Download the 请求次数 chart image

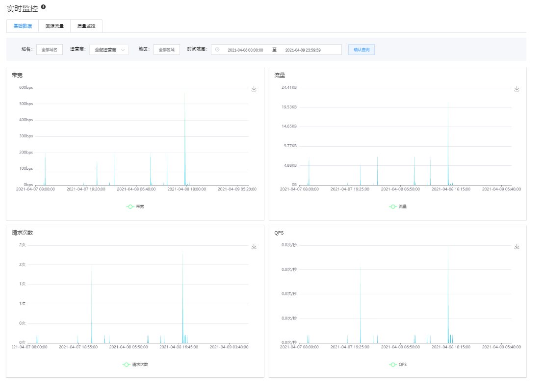254,247
